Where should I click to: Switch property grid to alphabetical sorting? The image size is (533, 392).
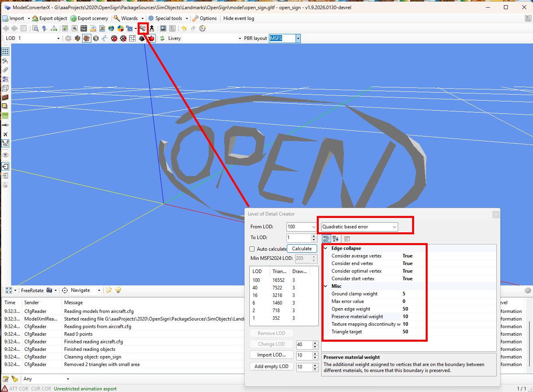[x=336, y=239]
